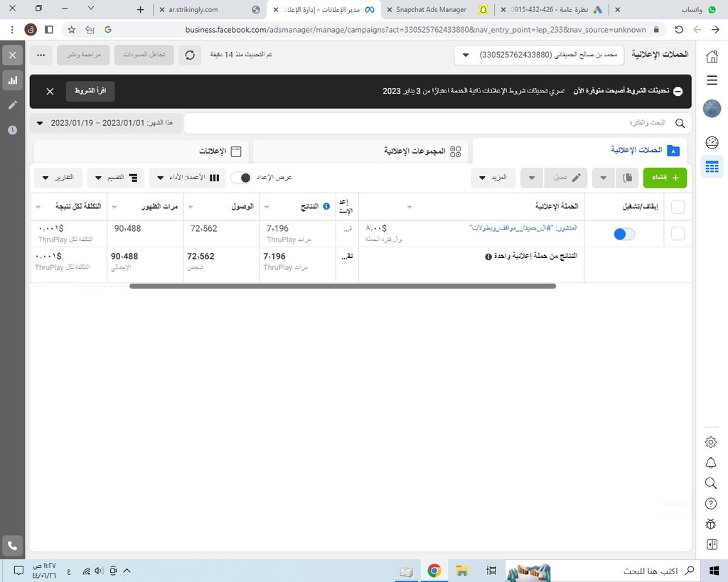Click the phone call icon bottom left

point(13,546)
